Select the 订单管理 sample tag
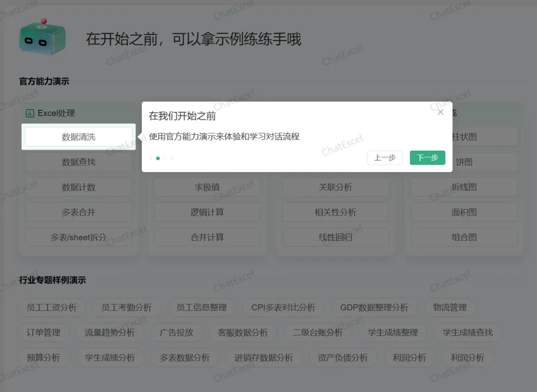The height and width of the screenshot is (392, 537). click(x=43, y=332)
